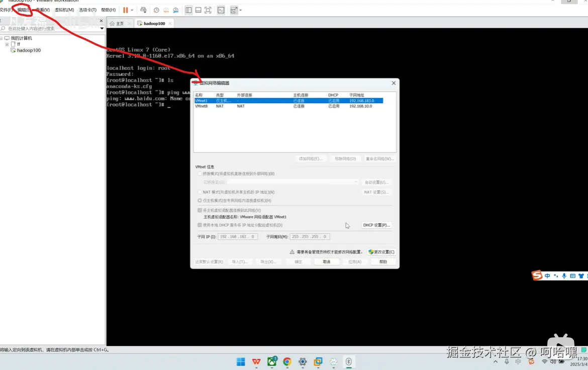Screen dimensions: 588x370
Task: Click the 子网地址 column header
Action: point(357,95)
